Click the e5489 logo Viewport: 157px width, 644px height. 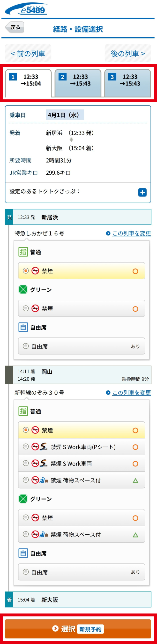[x=26, y=9]
